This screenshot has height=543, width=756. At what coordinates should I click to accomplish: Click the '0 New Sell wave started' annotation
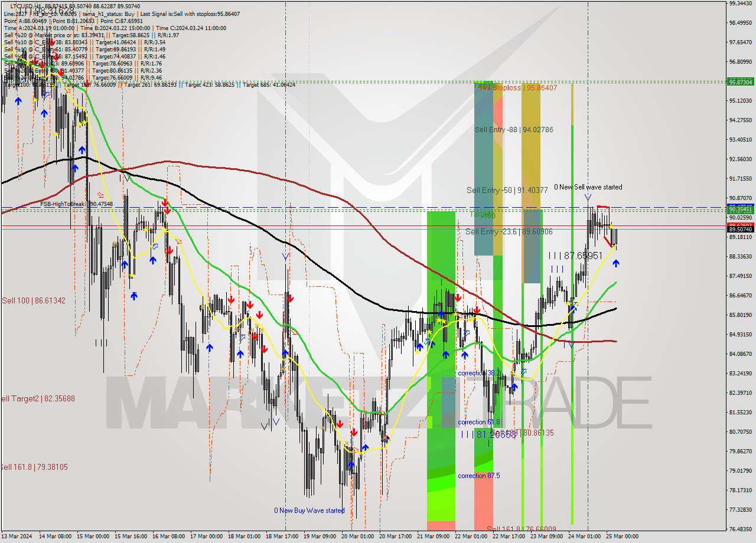coord(588,187)
